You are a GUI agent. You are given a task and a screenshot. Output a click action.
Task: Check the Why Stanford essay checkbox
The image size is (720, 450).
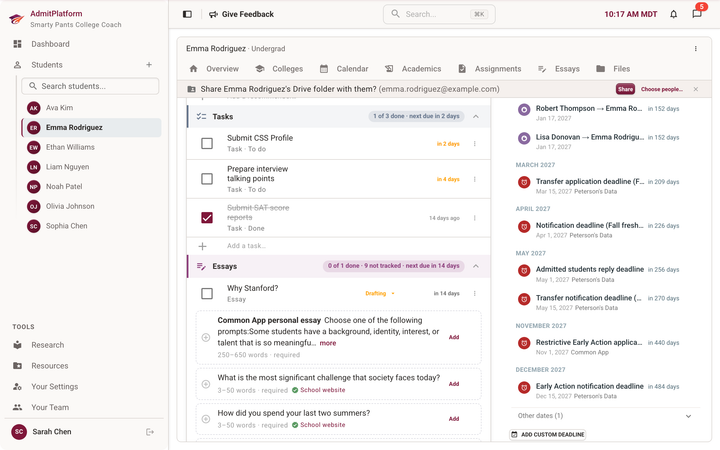click(207, 293)
